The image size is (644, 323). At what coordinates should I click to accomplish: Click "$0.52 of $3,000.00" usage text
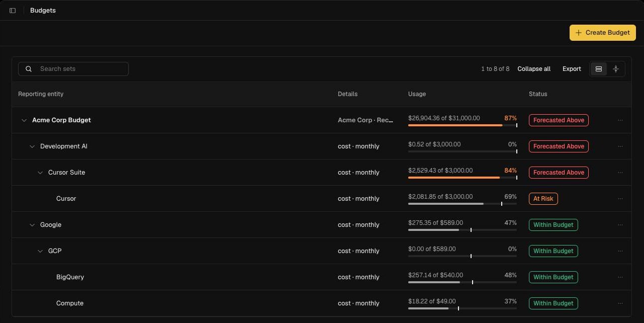pos(434,144)
